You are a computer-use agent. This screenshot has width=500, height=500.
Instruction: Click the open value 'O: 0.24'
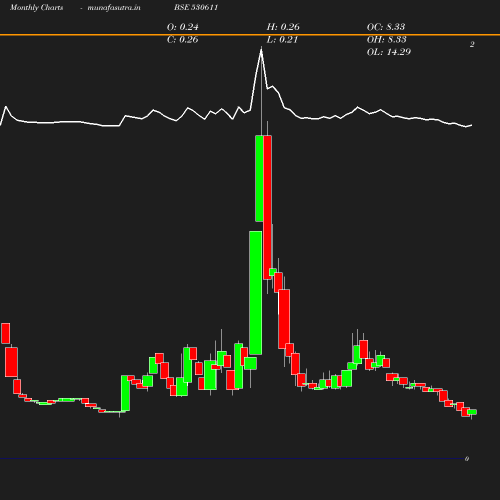coord(182,27)
